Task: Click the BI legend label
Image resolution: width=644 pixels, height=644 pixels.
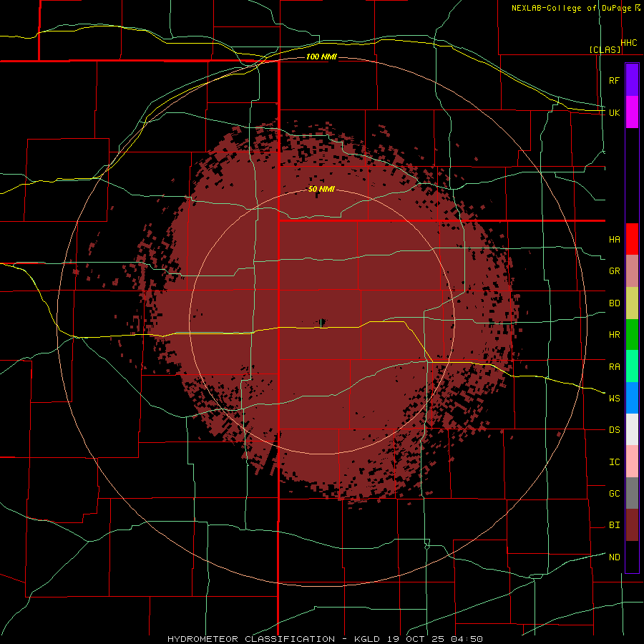Action: (614, 525)
